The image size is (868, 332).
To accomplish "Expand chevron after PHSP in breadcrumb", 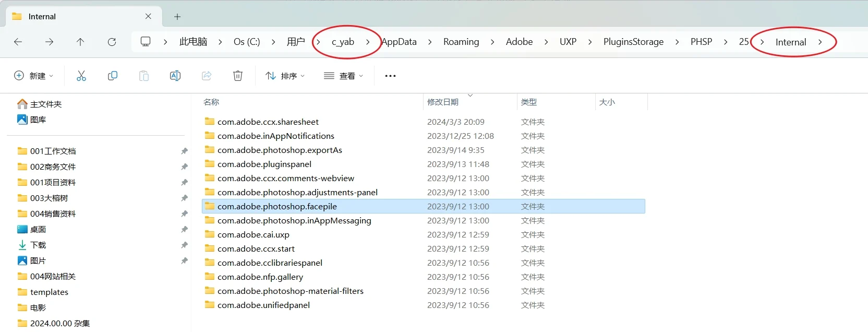I will (726, 42).
